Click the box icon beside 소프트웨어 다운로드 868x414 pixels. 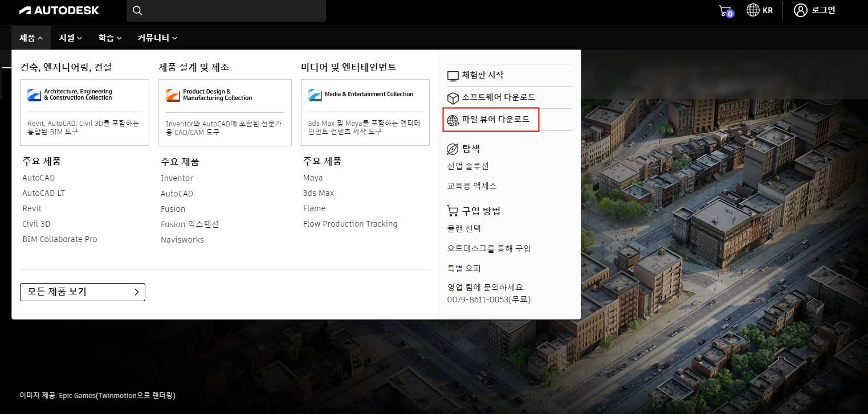pyautogui.click(x=453, y=98)
